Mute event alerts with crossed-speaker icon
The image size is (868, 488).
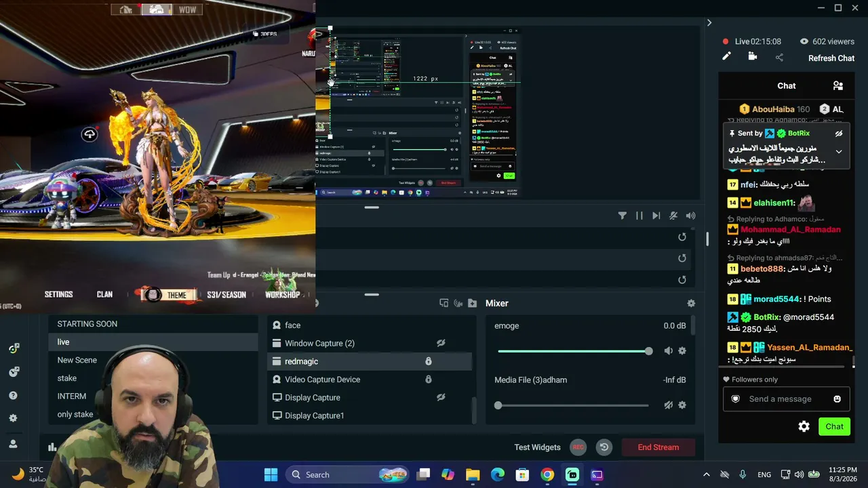[x=673, y=216]
